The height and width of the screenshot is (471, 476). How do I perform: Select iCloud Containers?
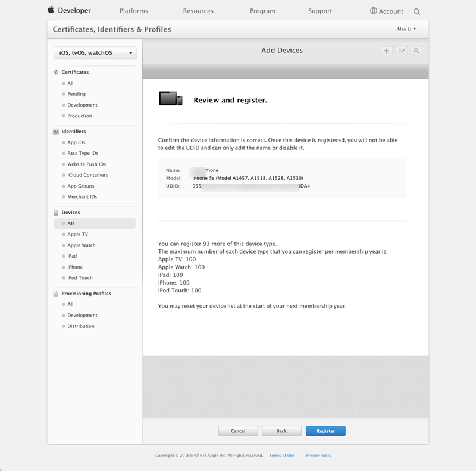tap(87, 175)
